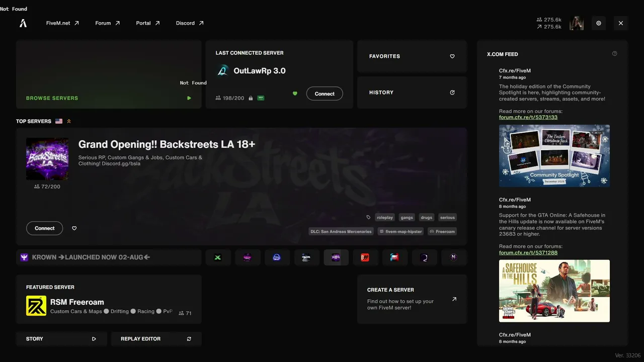Viewport: 644px width, 362px height.
Task: Click the OutLawRp 3.0 server name
Action: pyautogui.click(x=260, y=71)
